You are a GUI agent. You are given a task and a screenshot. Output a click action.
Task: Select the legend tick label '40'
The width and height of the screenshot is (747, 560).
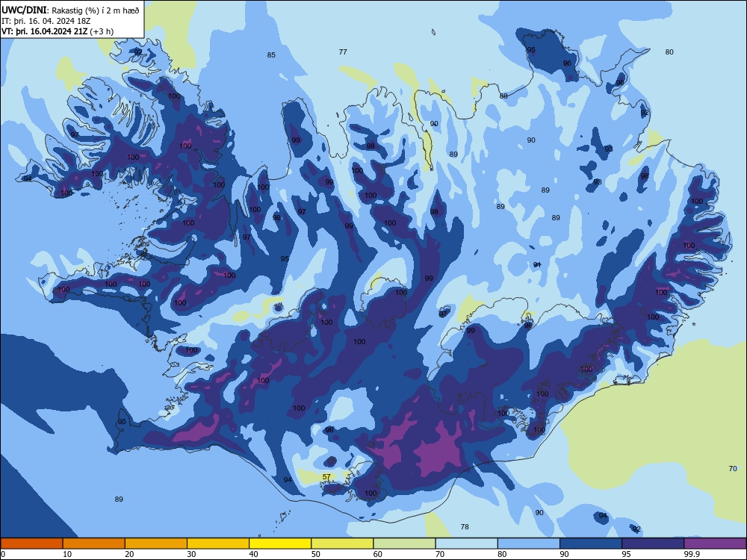(x=253, y=554)
